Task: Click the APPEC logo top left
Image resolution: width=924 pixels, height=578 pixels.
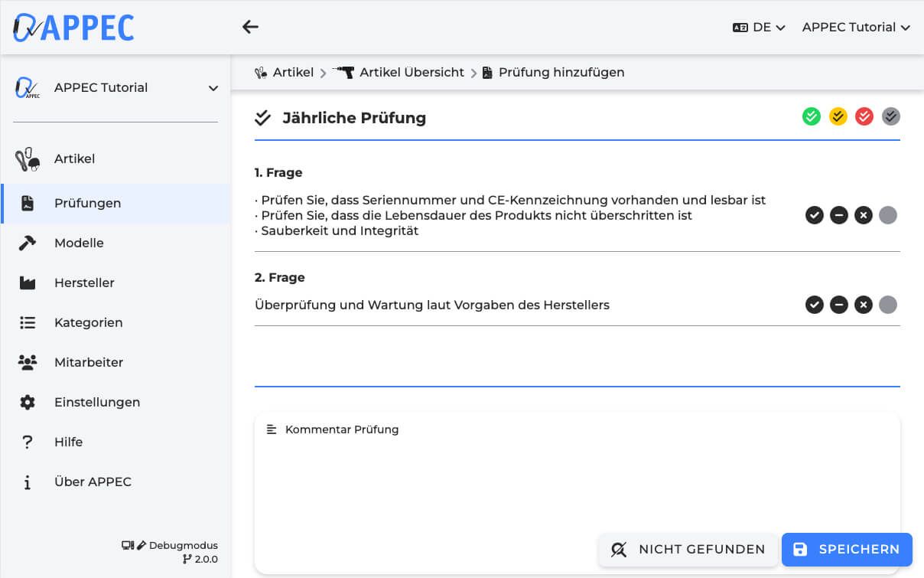Action: pyautogui.click(x=73, y=27)
